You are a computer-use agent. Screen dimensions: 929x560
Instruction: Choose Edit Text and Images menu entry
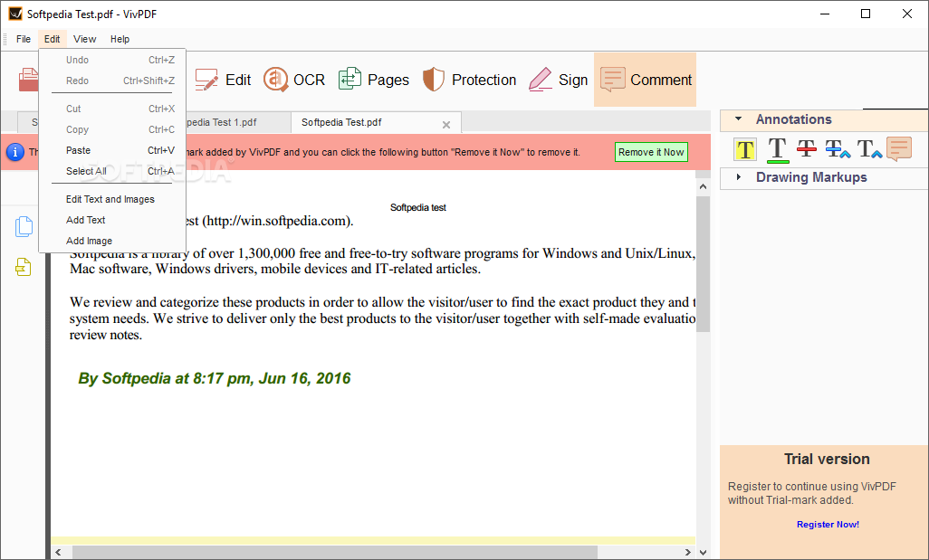(x=112, y=200)
